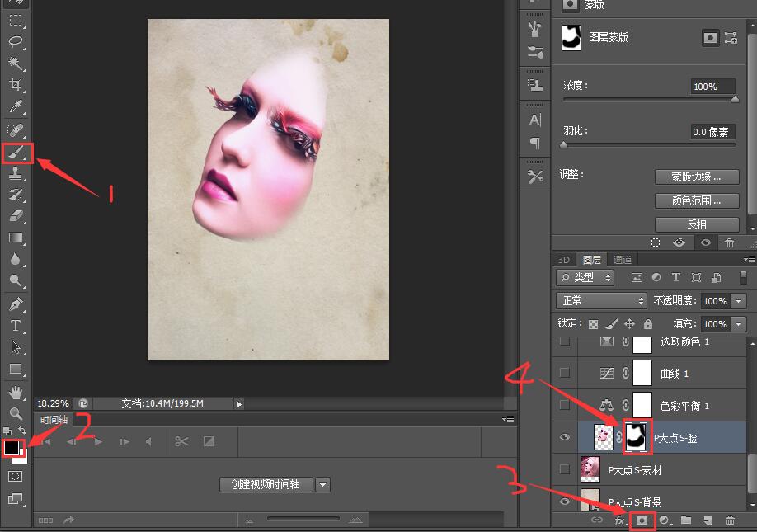Open the layer opacity 不透明度 dropdown arrow

[x=738, y=301]
